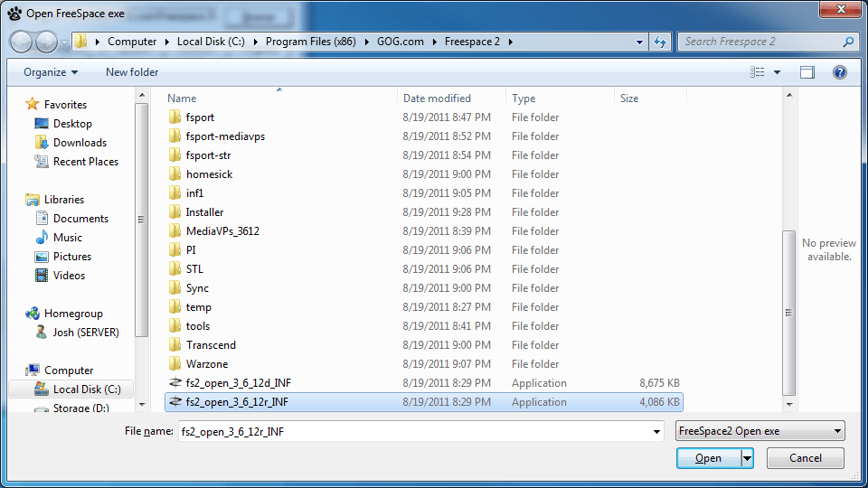Click the Homegroup icon
Viewport: 868px width, 488px height.
pos(33,314)
